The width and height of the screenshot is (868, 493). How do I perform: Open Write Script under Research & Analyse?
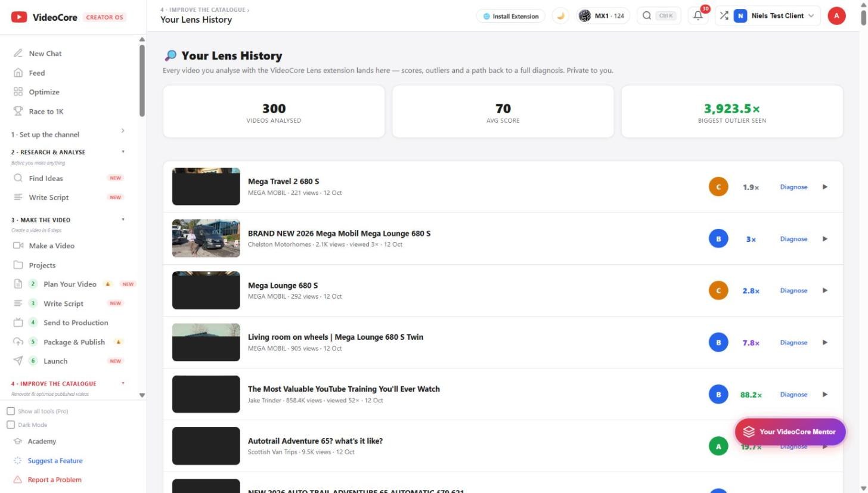tap(49, 197)
